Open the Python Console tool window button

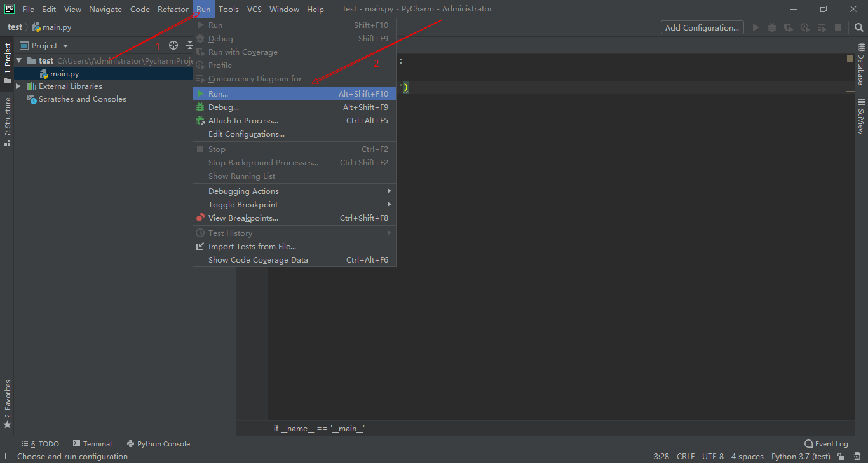[x=158, y=444]
